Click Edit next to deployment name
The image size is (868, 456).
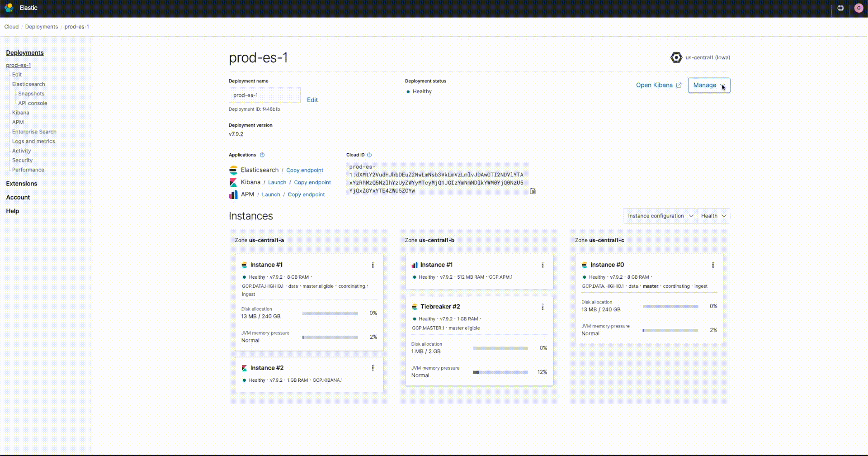point(312,100)
